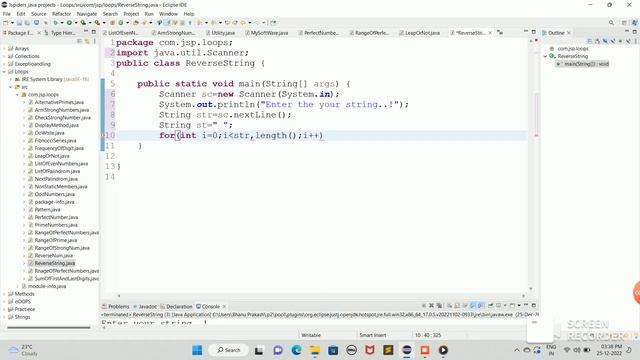Click the Pin Console icon
Viewport: 640px width, 360px height.
(x=490, y=305)
